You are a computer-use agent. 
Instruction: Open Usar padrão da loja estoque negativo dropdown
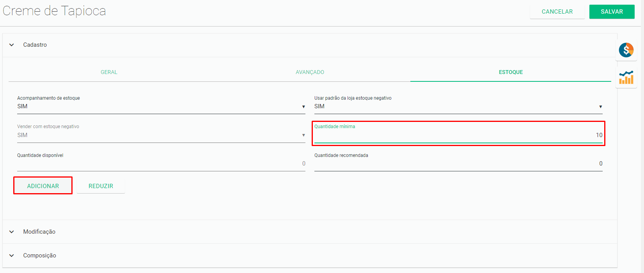click(458, 106)
